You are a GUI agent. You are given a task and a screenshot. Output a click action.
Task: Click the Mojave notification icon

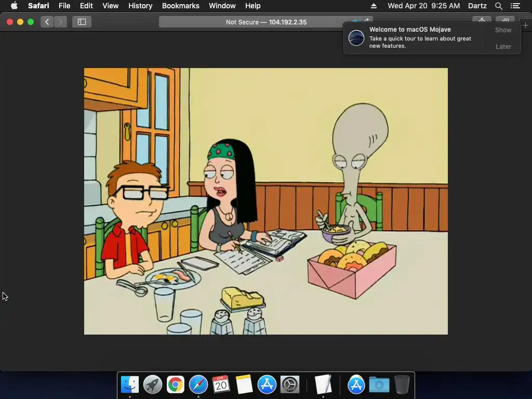[356, 37]
